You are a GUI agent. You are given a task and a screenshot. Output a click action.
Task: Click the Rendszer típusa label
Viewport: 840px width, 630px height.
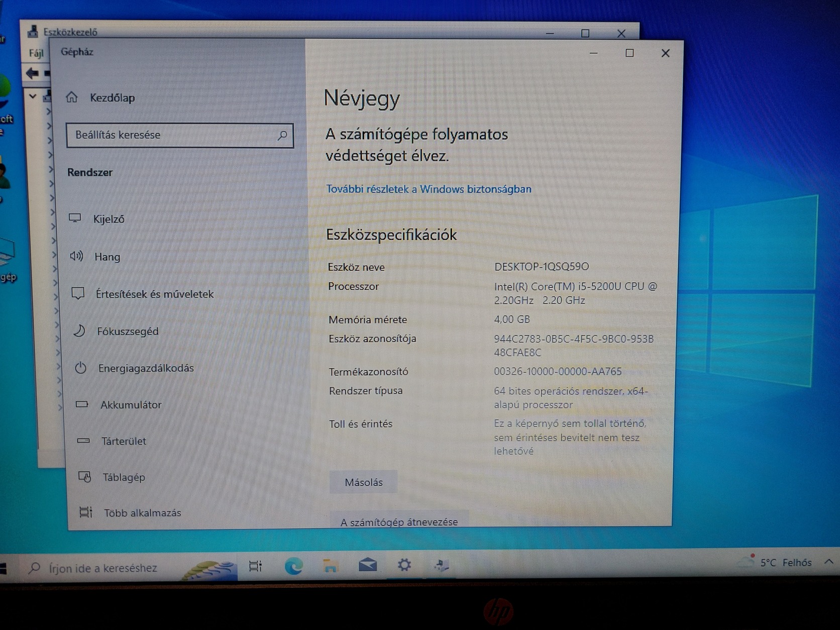coord(366,390)
